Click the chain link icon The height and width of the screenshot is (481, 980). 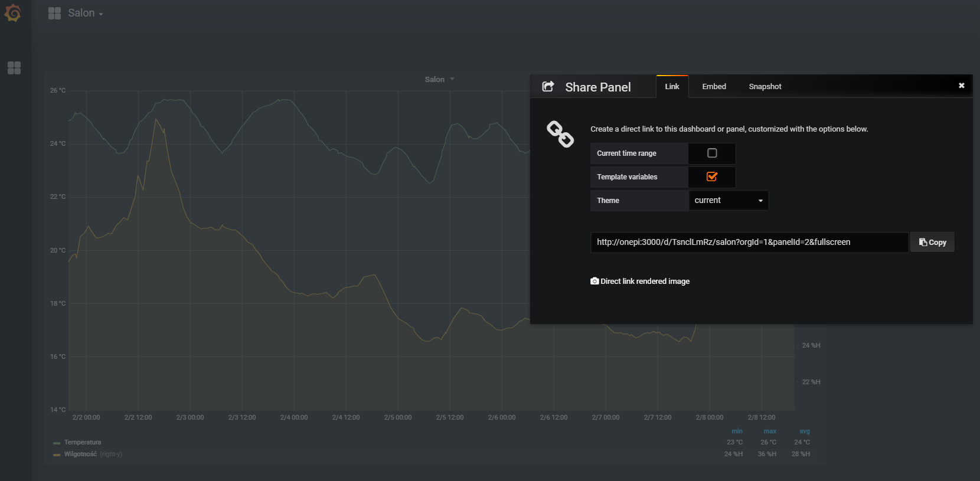560,134
